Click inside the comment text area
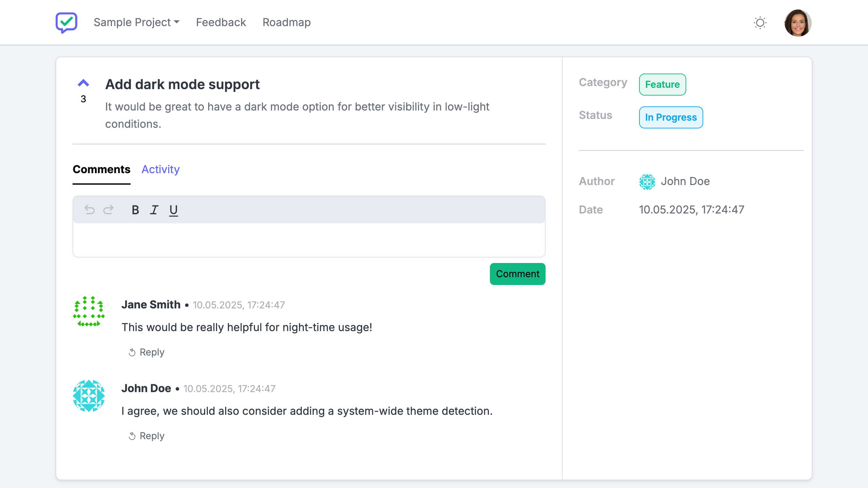The height and width of the screenshot is (488, 868). coord(309,240)
